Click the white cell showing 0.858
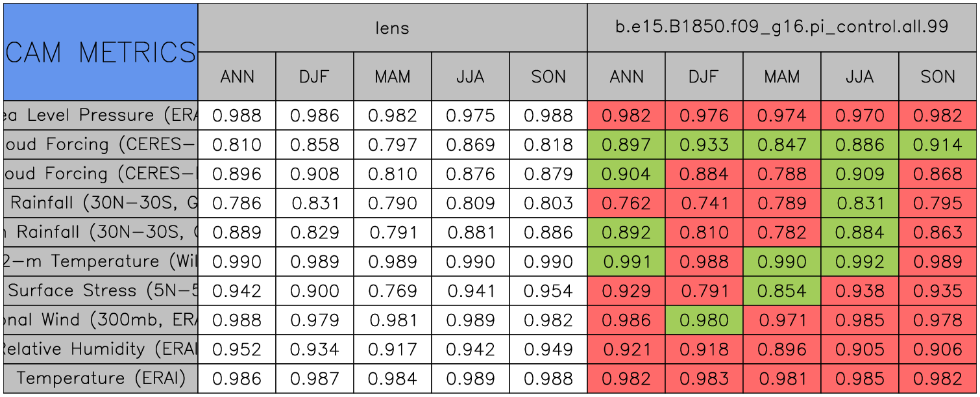Screen dimensions: 980x397 coord(315,145)
